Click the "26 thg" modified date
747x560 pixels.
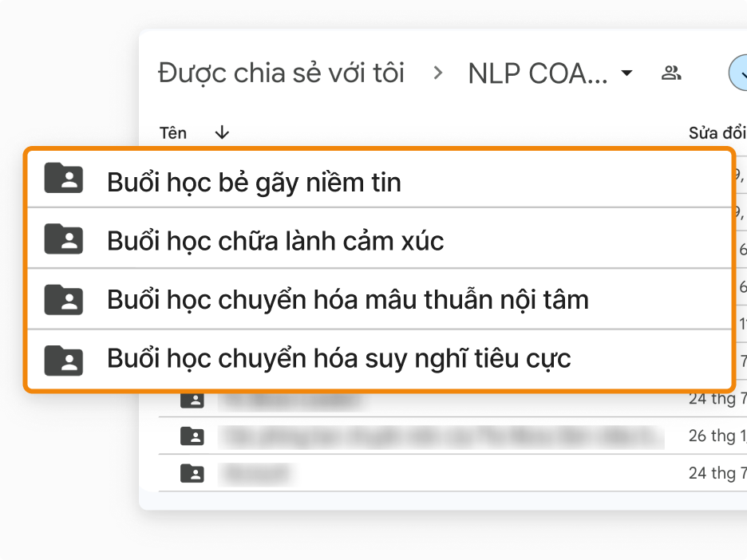point(717,436)
